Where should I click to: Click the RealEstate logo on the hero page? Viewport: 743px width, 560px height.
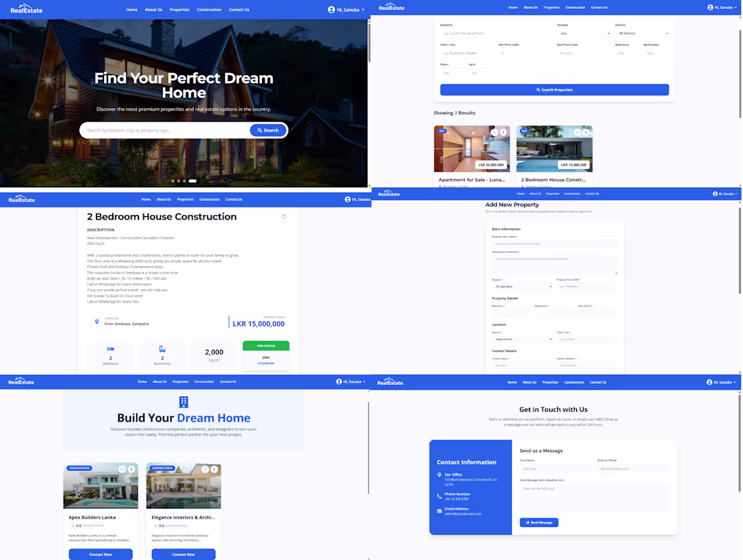[x=26, y=9]
